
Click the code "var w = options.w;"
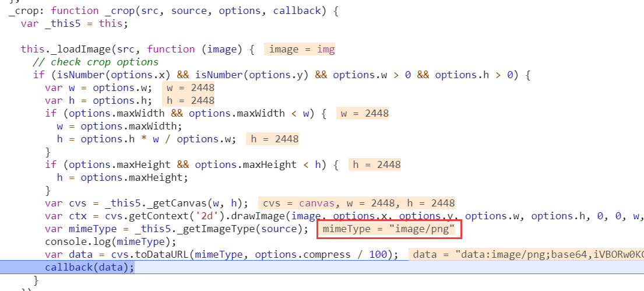(98, 88)
